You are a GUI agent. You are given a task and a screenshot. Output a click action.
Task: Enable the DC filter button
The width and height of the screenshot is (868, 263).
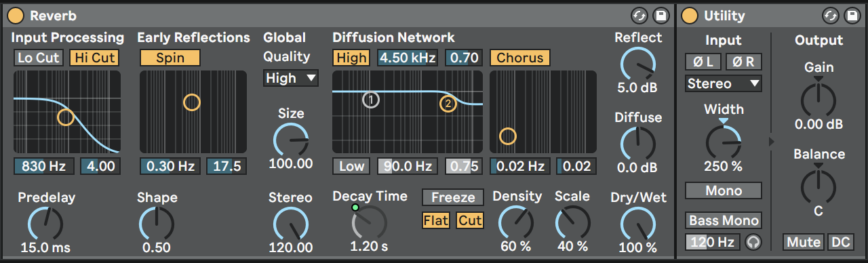841,242
